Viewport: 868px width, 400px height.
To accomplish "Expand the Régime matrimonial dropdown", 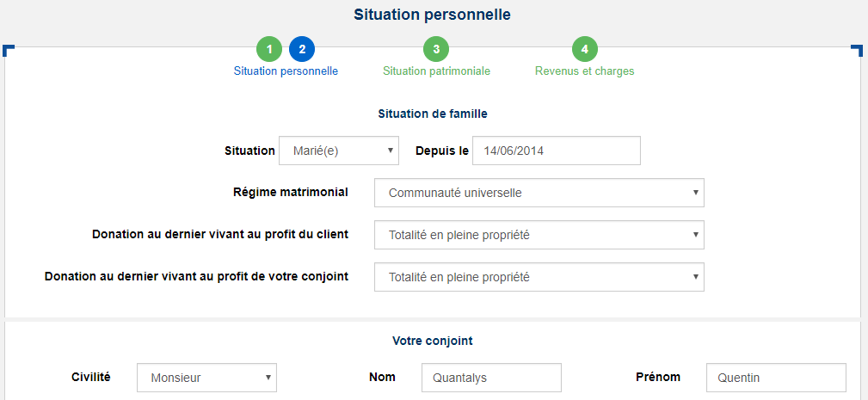I will click(539, 193).
